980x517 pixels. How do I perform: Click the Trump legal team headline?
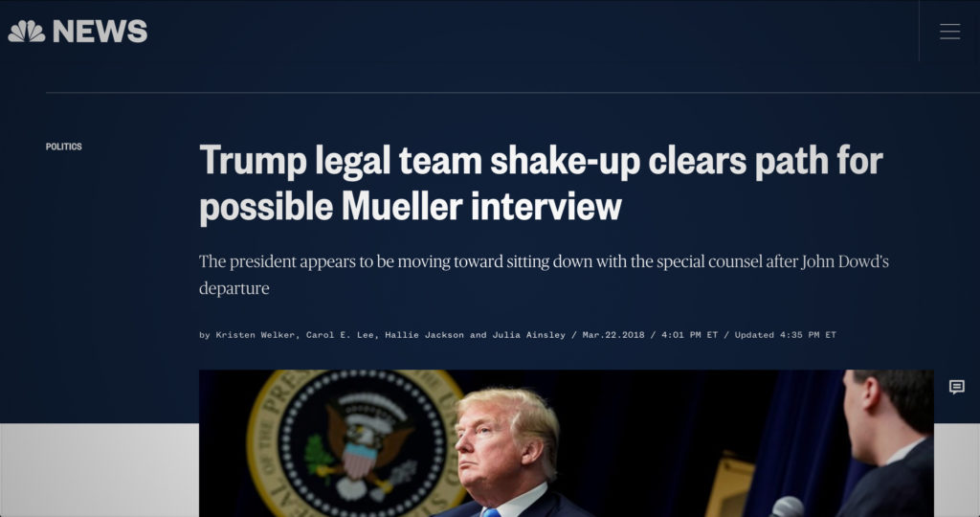coord(541,183)
